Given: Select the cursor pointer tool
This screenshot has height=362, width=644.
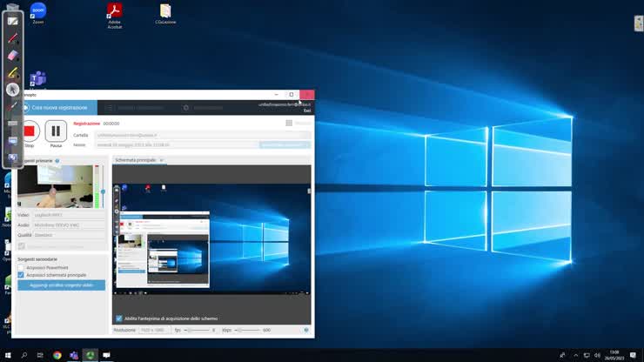Looking at the screenshot, I should pos(12,90).
